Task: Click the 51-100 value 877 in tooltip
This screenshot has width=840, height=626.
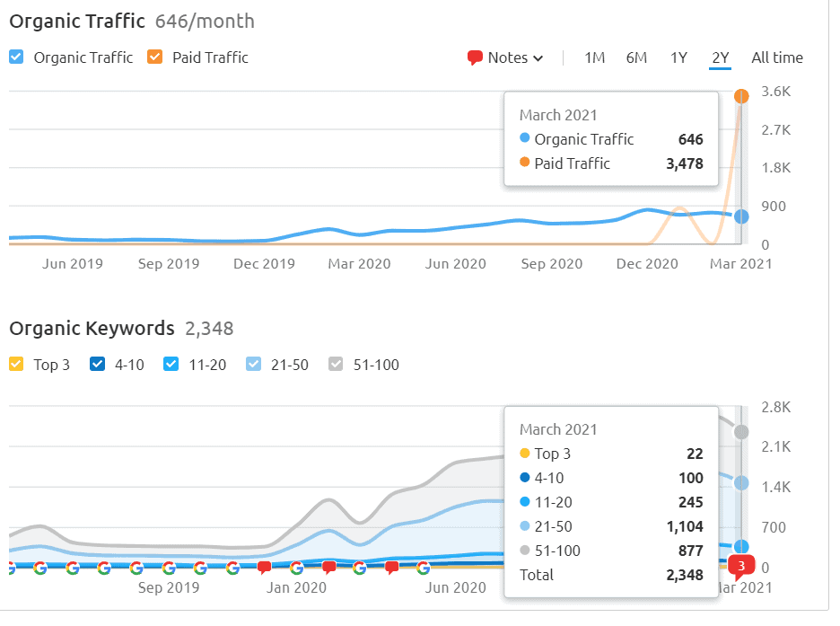Action: tap(690, 551)
